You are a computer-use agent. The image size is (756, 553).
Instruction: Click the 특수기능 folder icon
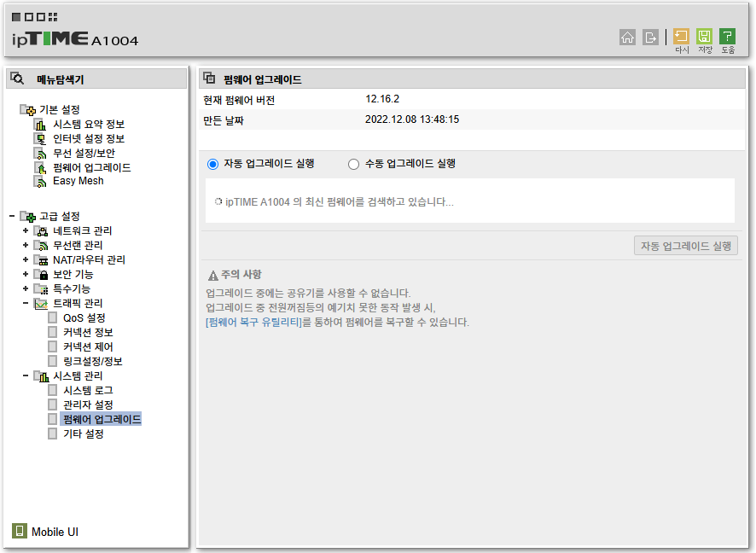click(41, 288)
